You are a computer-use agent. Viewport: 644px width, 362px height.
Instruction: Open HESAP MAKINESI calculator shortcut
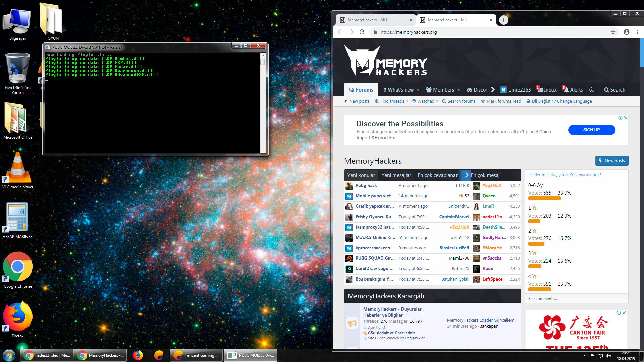[x=18, y=220]
